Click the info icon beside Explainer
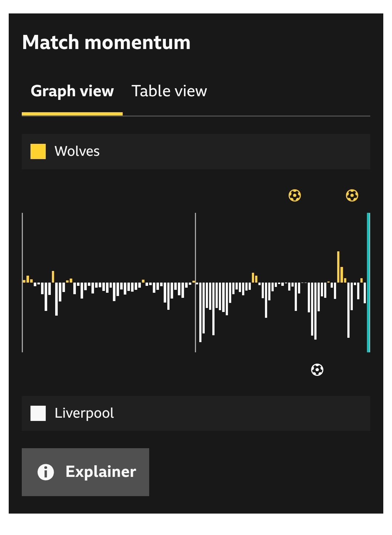Image resolution: width=392 pixels, height=535 pixels. tap(46, 472)
